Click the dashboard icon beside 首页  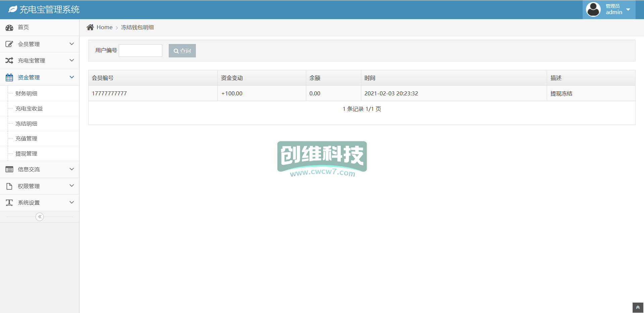tap(9, 28)
